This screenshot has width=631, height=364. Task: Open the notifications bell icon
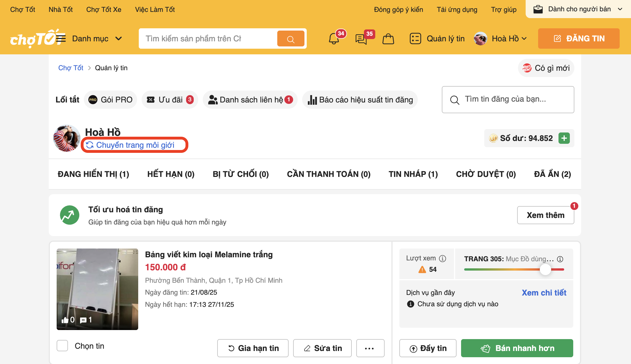334,39
